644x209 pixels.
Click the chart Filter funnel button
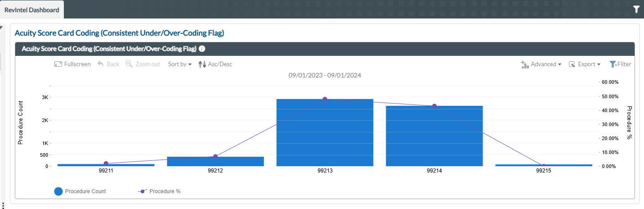620,64
